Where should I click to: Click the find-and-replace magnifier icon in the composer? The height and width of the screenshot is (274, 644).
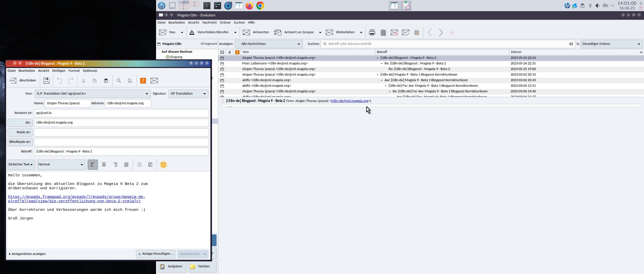pyautogui.click(x=130, y=81)
